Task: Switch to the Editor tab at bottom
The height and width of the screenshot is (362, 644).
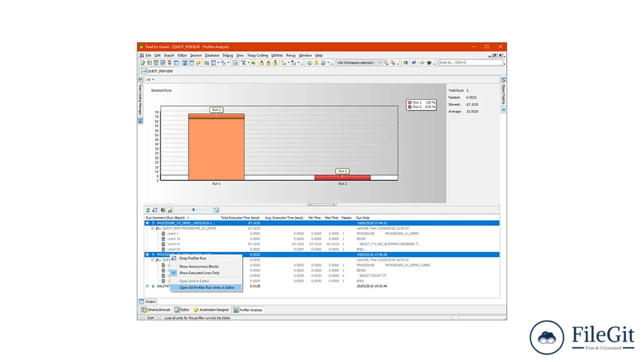Action: coord(182,310)
